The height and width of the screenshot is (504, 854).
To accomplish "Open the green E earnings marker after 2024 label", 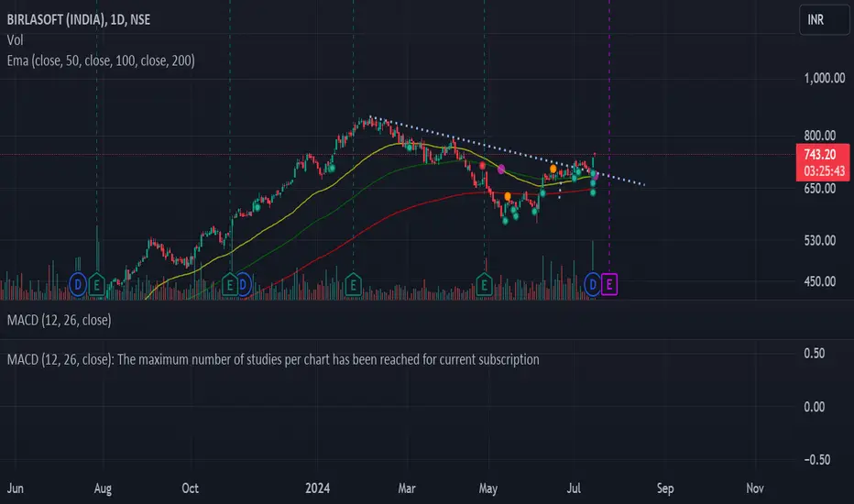I will (353, 284).
